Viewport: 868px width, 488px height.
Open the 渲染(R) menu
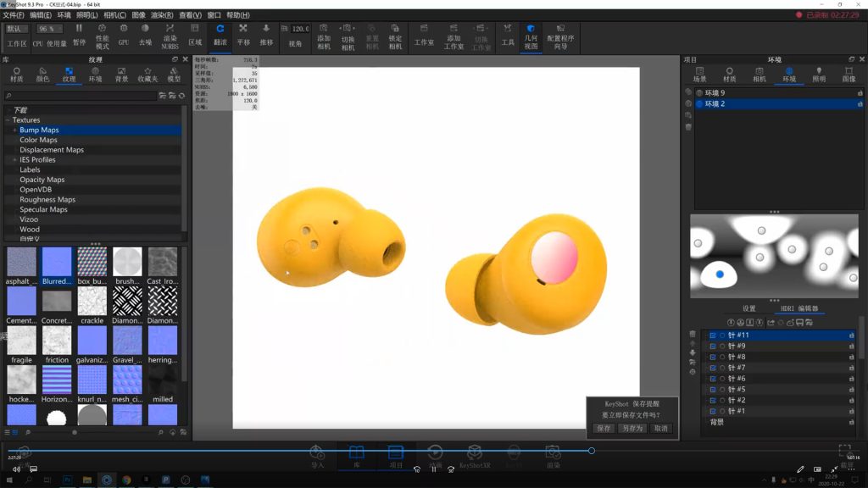point(161,15)
